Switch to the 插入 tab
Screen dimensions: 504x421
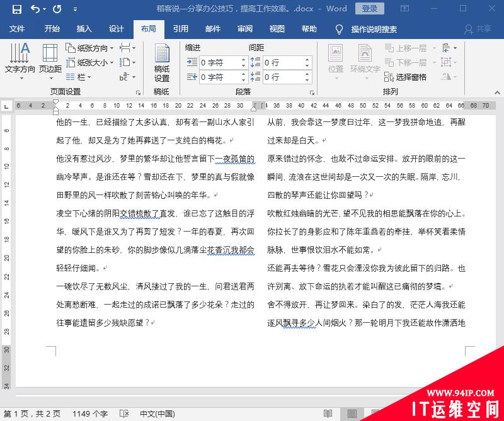[x=84, y=29]
